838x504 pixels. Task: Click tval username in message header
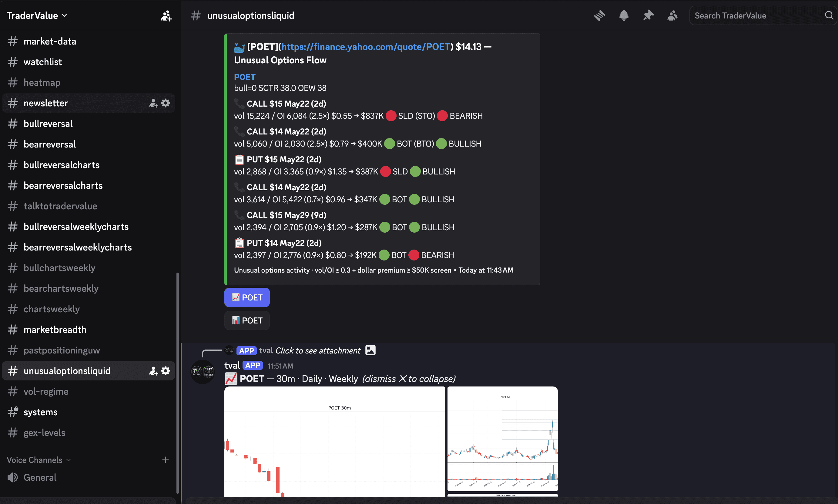pyautogui.click(x=232, y=366)
